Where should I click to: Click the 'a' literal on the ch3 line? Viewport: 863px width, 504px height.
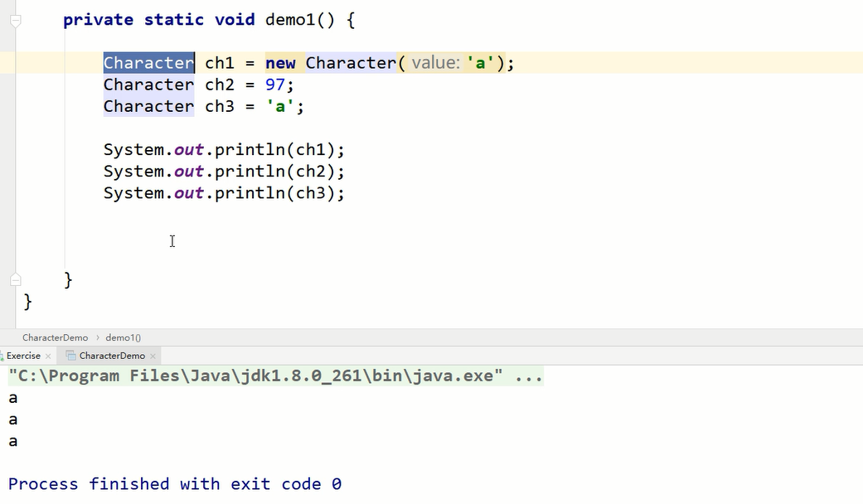coord(280,106)
